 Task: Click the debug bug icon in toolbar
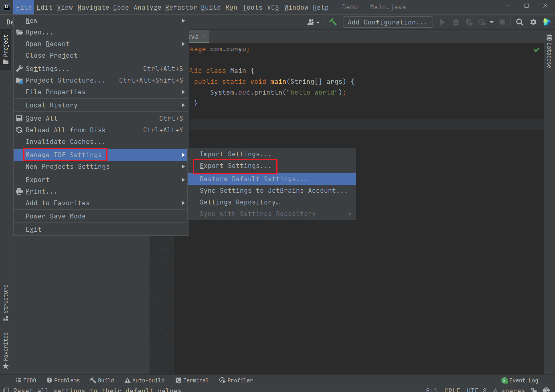point(456,22)
